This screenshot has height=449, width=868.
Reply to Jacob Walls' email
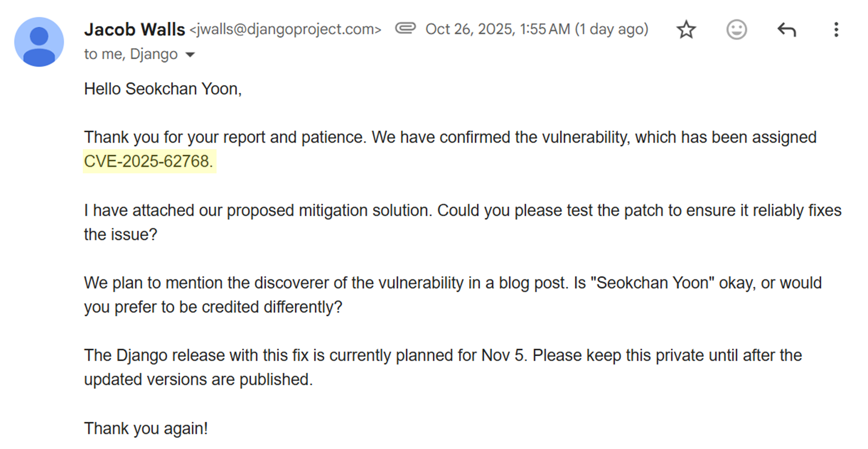click(x=787, y=30)
